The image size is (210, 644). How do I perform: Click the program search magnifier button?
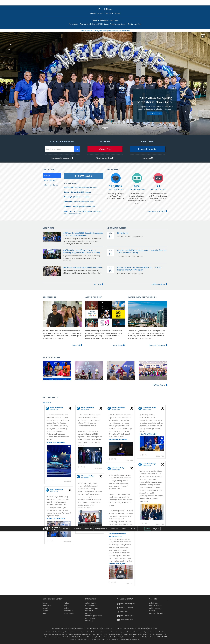[x=77, y=149]
